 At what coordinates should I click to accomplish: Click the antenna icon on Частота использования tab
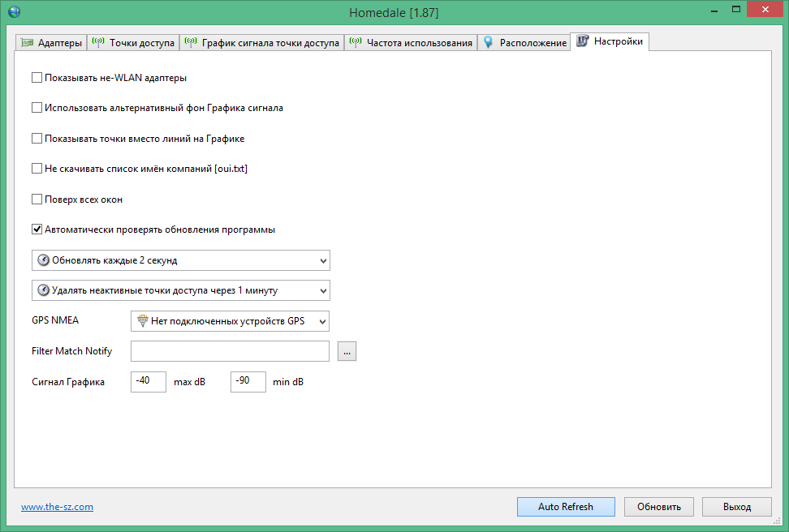tap(355, 43)
